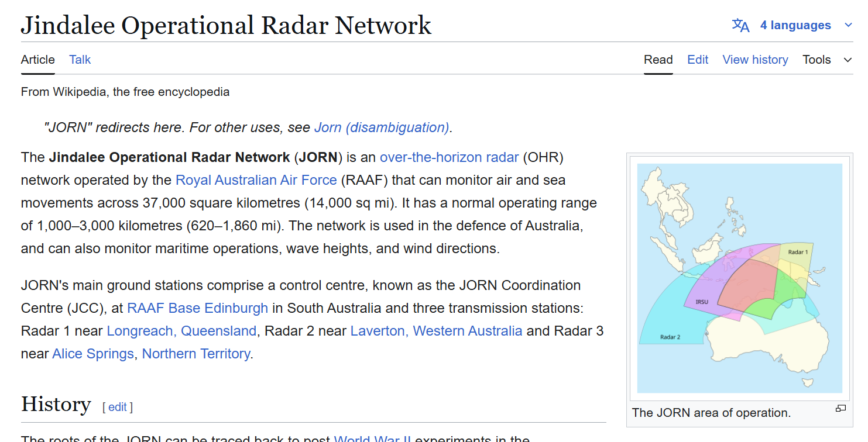The width and height of the screenshot is (868, 442).
Task: Open the Talk tab
Action: [x=80, y=60]
